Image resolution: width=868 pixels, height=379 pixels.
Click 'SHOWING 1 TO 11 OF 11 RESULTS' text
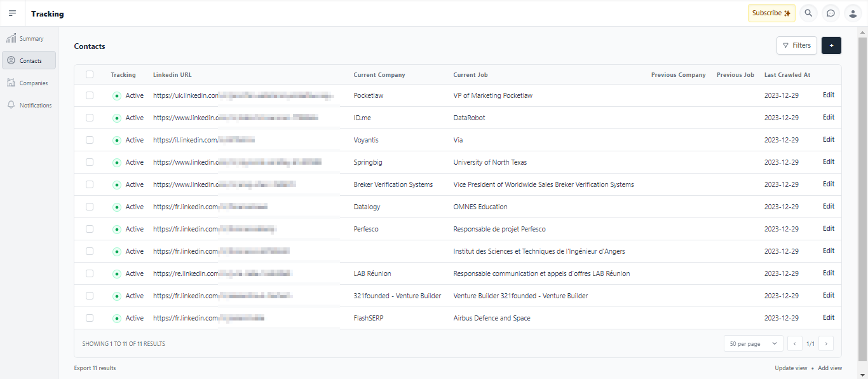[x=123, y=344]
